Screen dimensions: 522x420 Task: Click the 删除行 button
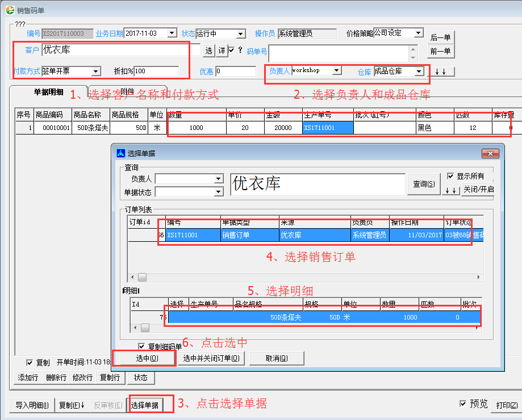click(56, 377)
